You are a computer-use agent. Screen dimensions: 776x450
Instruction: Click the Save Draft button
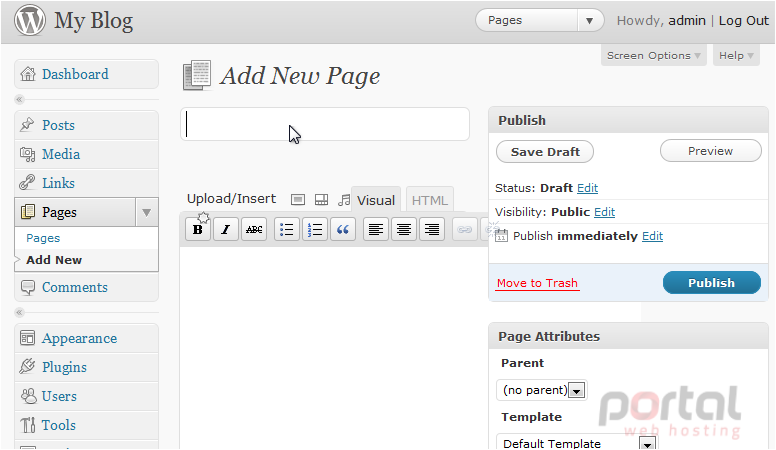click(545, 151)
